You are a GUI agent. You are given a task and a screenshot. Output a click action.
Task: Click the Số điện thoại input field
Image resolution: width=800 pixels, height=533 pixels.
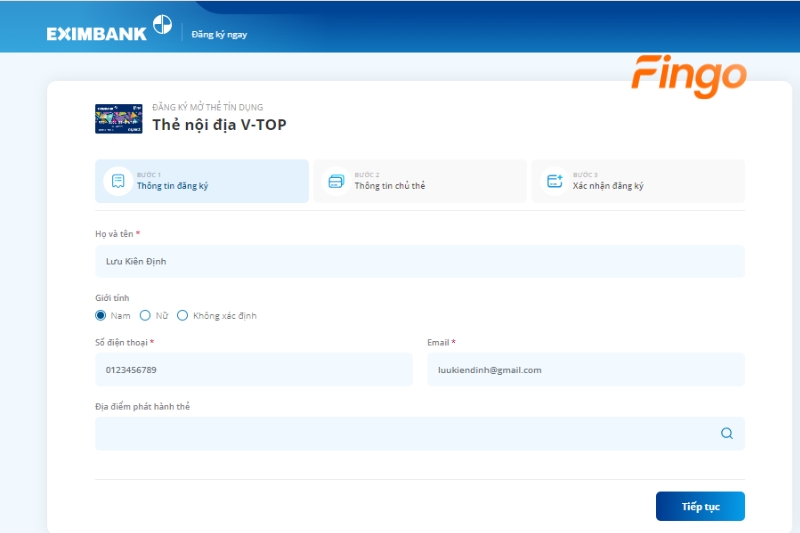[254, 369]
